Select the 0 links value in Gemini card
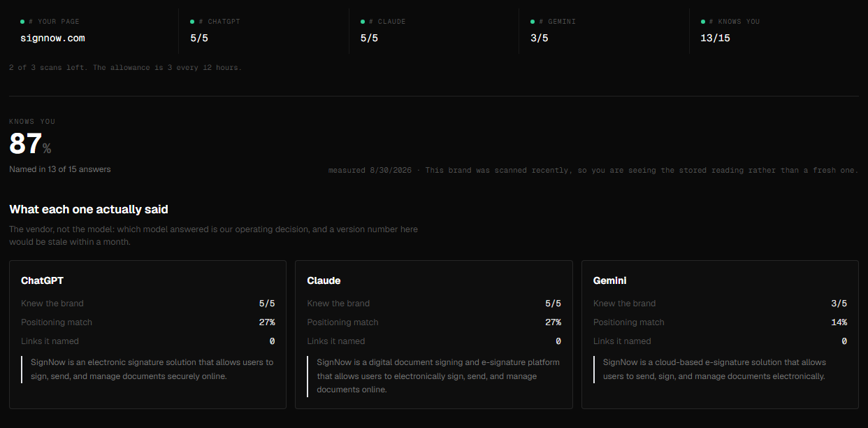Screen dimensions: 868x428 click(844, 341)
